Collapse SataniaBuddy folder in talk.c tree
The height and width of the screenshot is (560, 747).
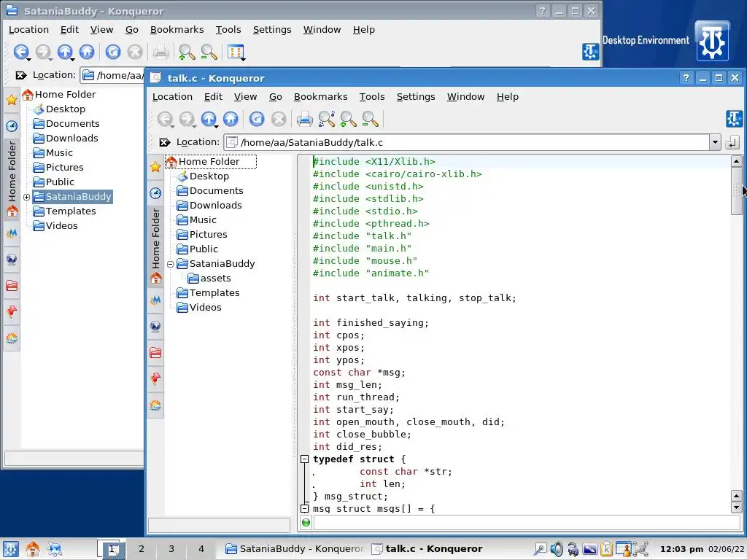[170, 264]
